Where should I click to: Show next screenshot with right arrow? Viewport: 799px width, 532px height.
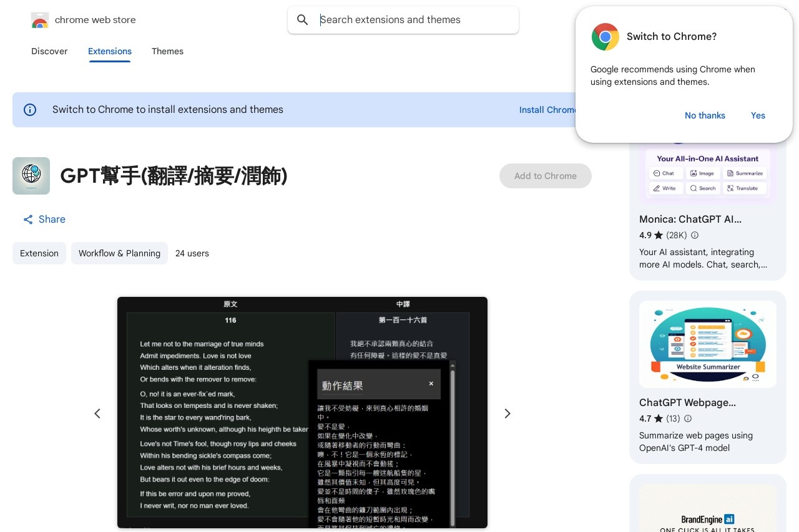click(x=507, y=414)
